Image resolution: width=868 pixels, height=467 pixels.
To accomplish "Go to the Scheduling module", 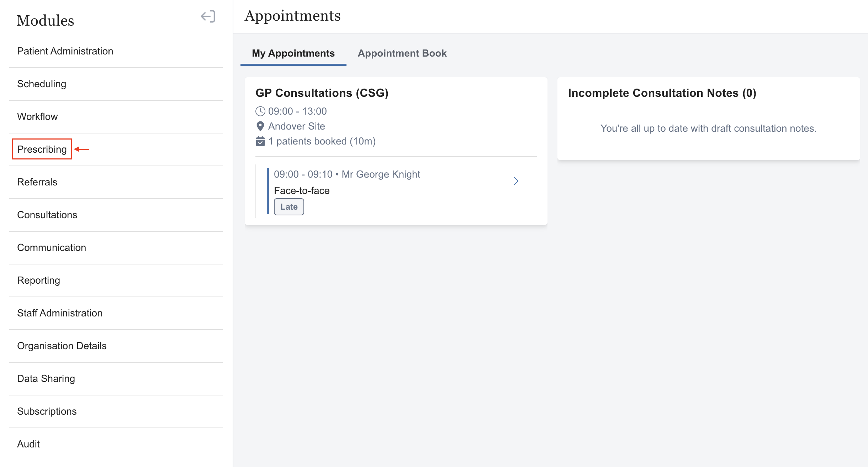I will [x=42, y=84].
